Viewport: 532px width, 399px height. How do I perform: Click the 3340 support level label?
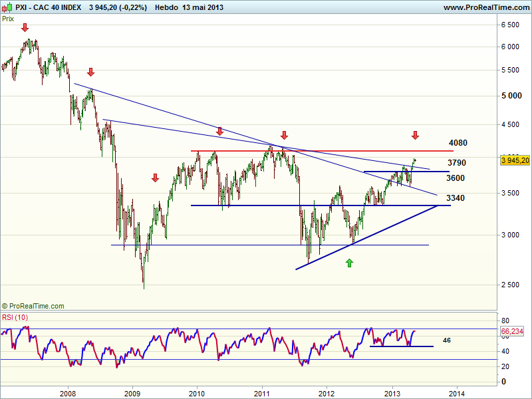pos(456,198)
